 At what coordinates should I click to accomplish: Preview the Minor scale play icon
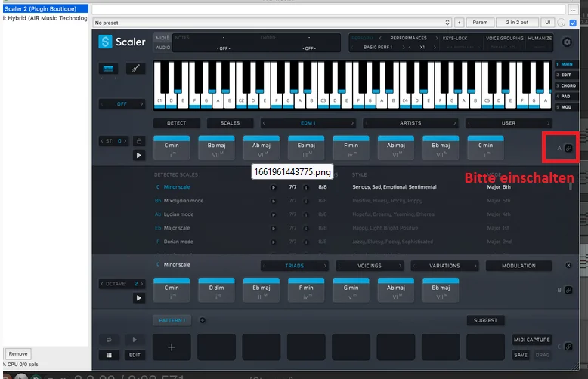[274, 187]
